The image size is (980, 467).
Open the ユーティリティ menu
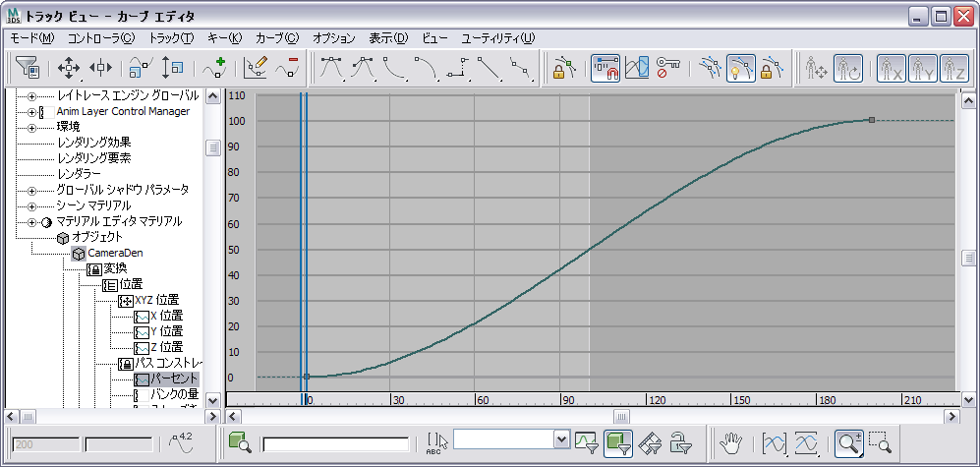pyautogui.click(x=497, y=38)
